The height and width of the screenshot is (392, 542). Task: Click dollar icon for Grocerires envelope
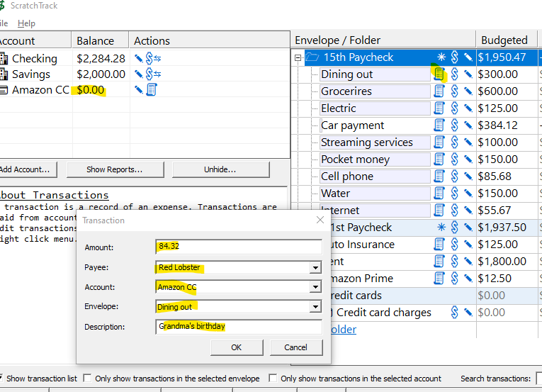455,91
